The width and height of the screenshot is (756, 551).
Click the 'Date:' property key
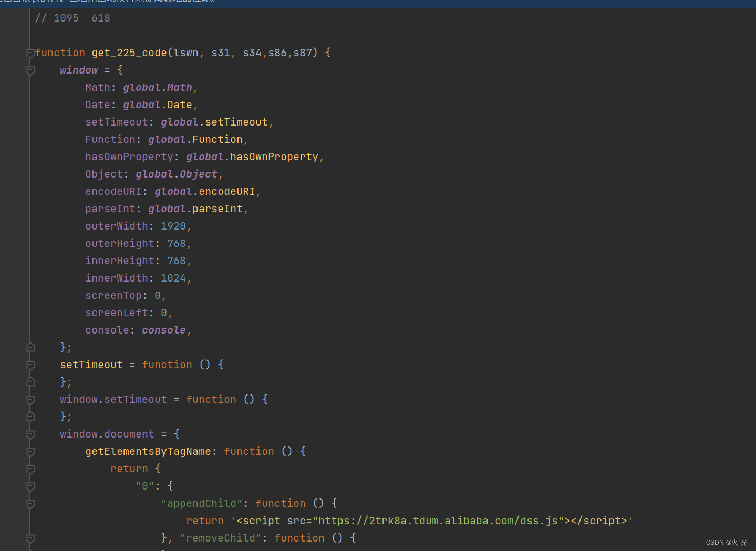[101, 105]
